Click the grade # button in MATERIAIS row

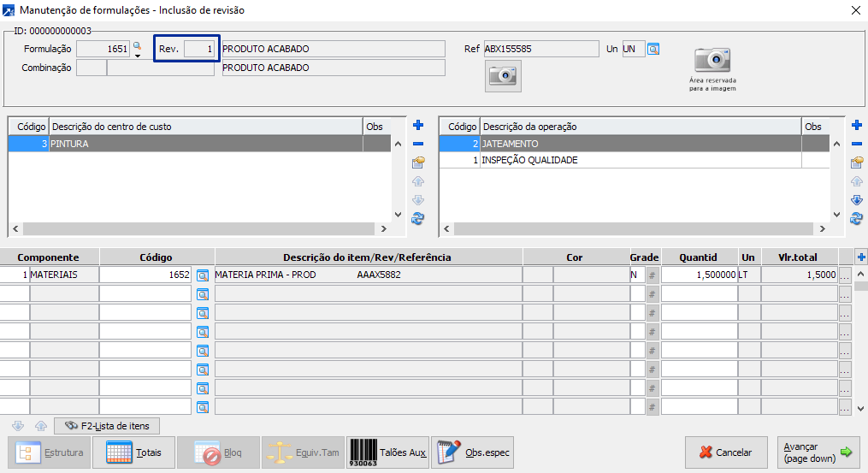(x=652, y=275)
